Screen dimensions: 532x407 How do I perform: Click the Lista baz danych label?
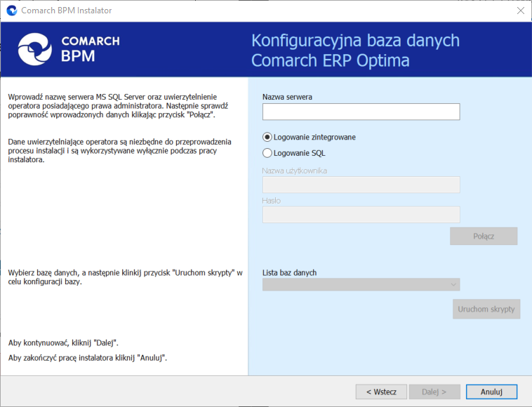coord(289,273)
